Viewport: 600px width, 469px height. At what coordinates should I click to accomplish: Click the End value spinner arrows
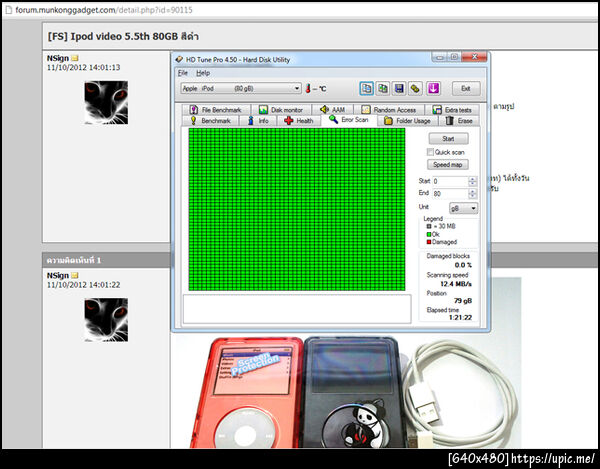tap(473, 194)
